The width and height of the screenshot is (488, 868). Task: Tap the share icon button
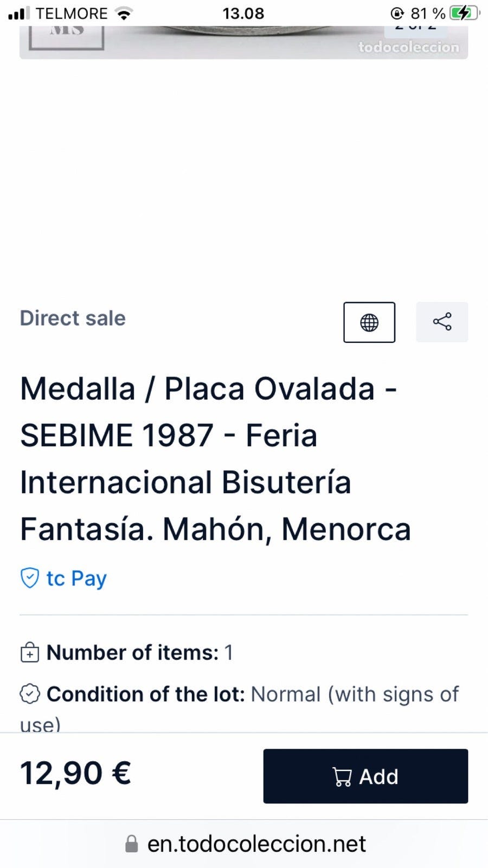442,322
